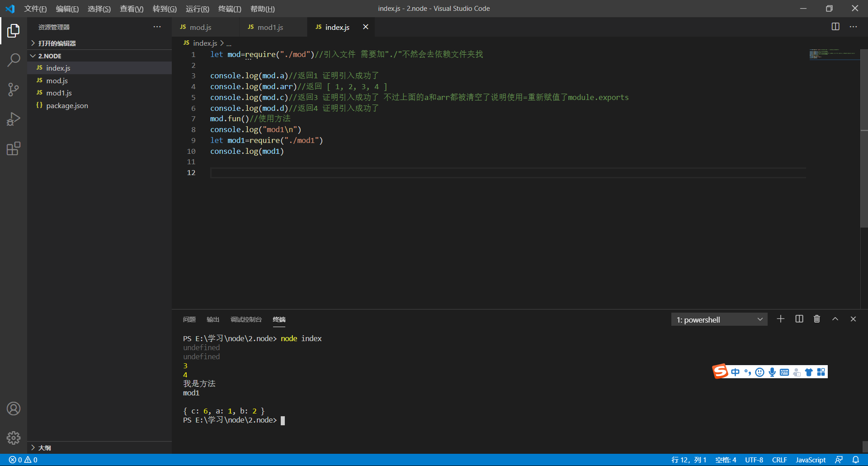868x466 pixels.
Task: Split the terminal panel
Action: pos(799,319)
